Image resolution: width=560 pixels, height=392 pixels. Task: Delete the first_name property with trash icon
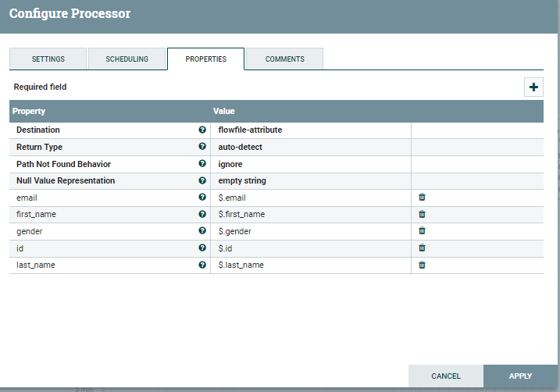pyautogui.click(x=422, y=214)
